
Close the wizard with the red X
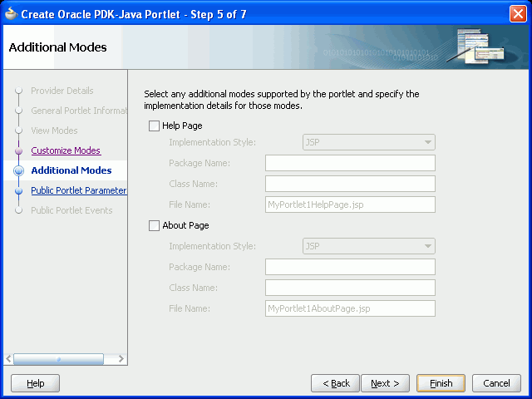coord(518,14)
